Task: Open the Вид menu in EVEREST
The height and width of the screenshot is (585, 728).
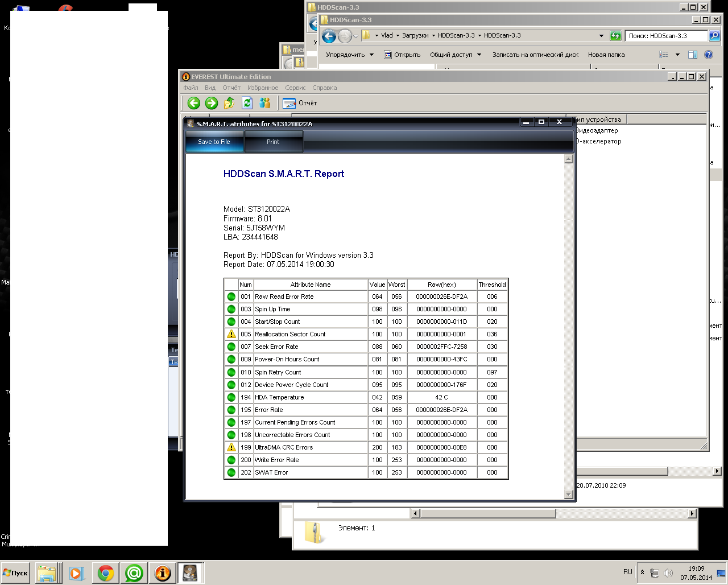Action: coord(210,88)
